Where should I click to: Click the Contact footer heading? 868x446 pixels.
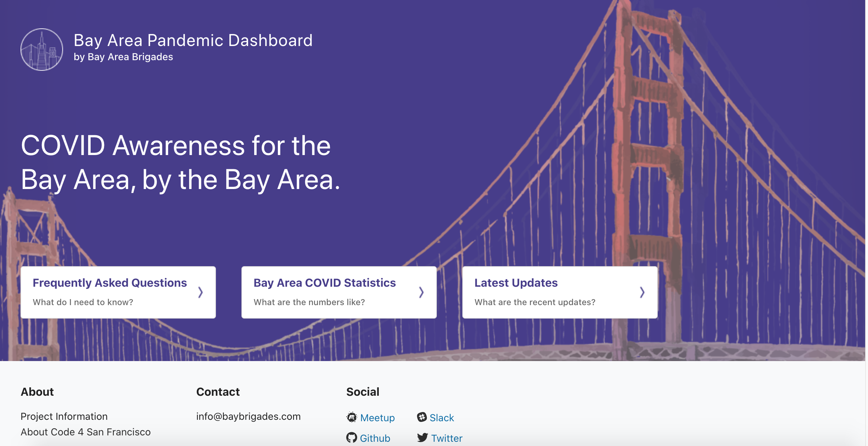tap(218, 392)
